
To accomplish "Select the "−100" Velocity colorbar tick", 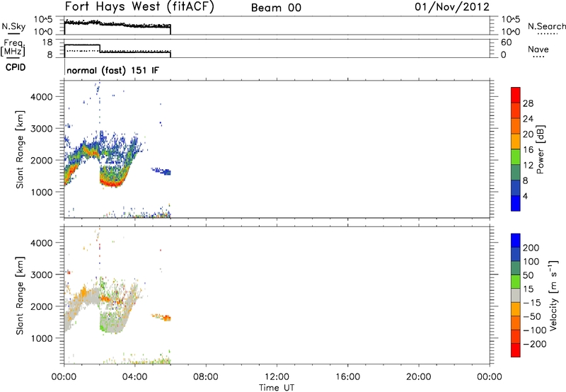I will coord(535,330).
